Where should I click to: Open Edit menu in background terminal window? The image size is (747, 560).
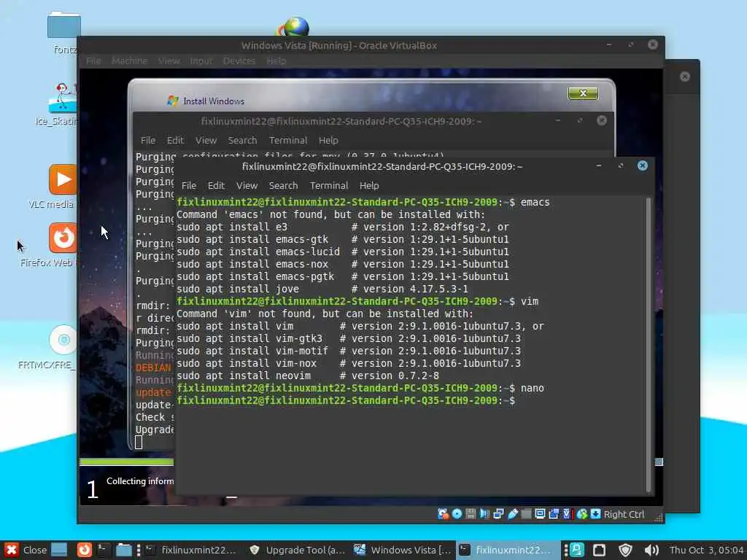[175, 141]
